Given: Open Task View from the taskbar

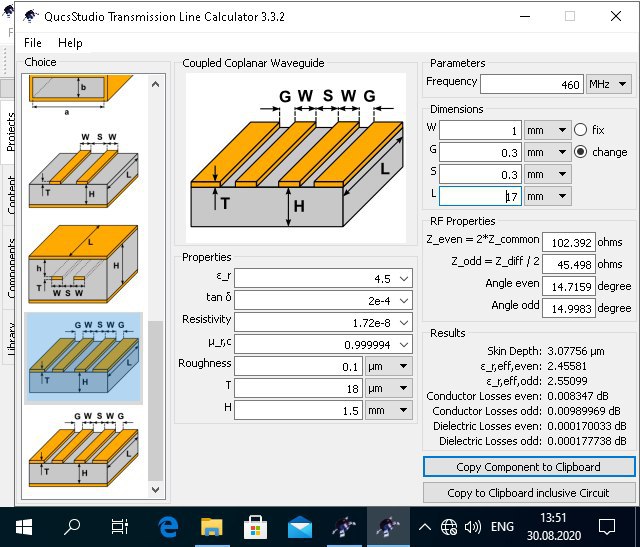Looking at the screenshot, I should (x=120, y=527).
